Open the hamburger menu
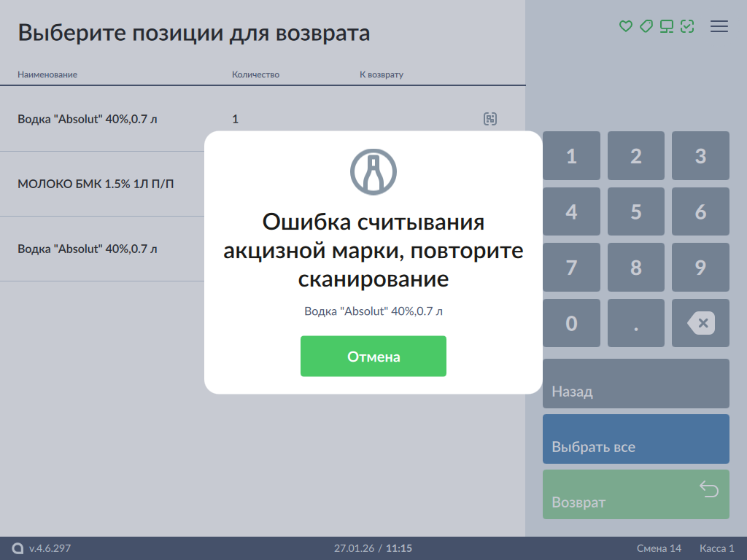Screen dimensions: 747x560 719,26
